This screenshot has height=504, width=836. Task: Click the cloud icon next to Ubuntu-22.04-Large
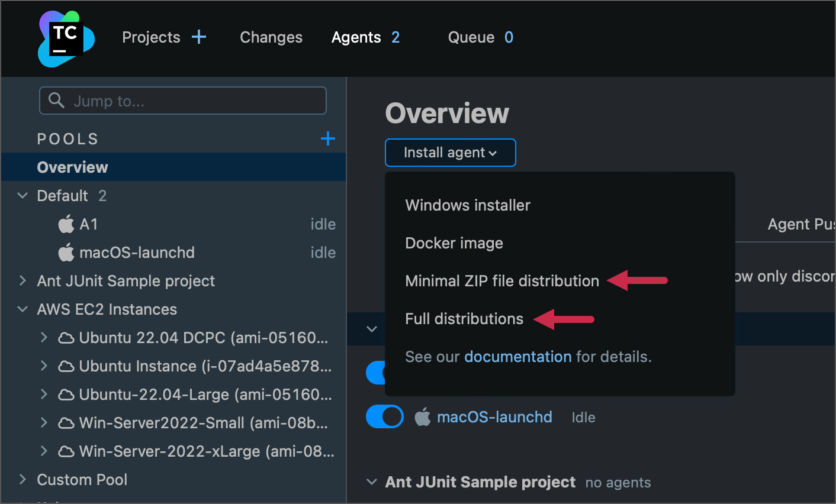point(66,395)
